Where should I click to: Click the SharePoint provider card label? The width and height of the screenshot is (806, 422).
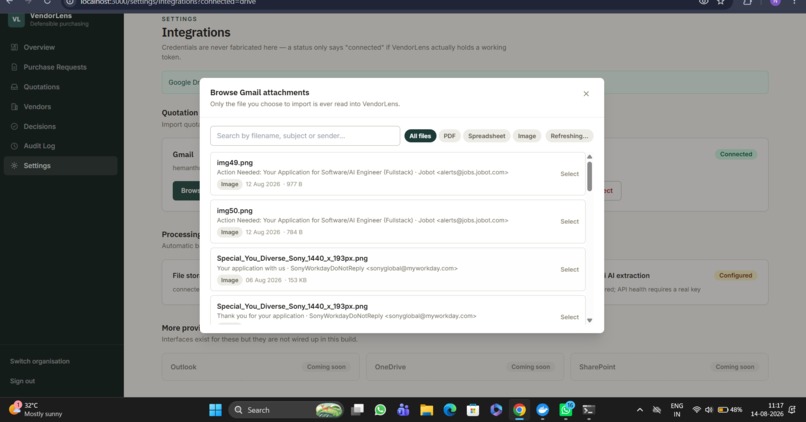[x=597, y=367]
